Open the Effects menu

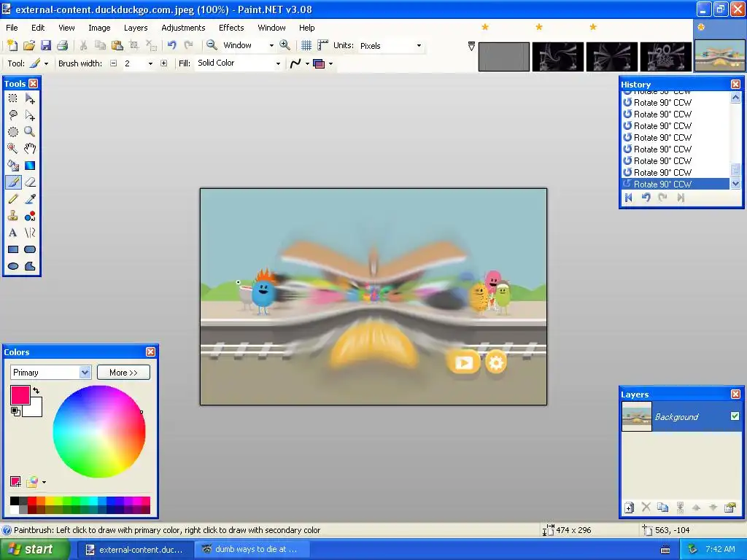(231, 28)
